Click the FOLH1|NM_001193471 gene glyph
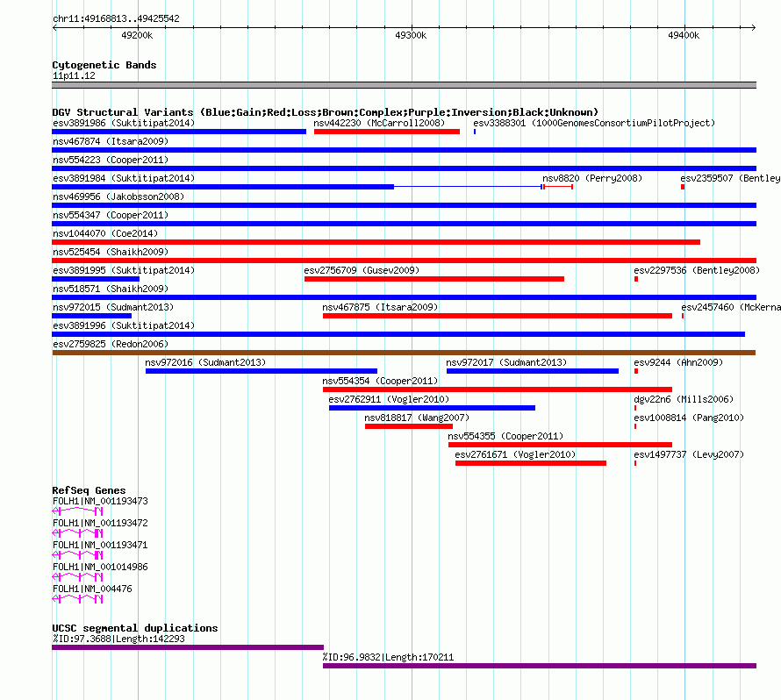 point(77,555)
